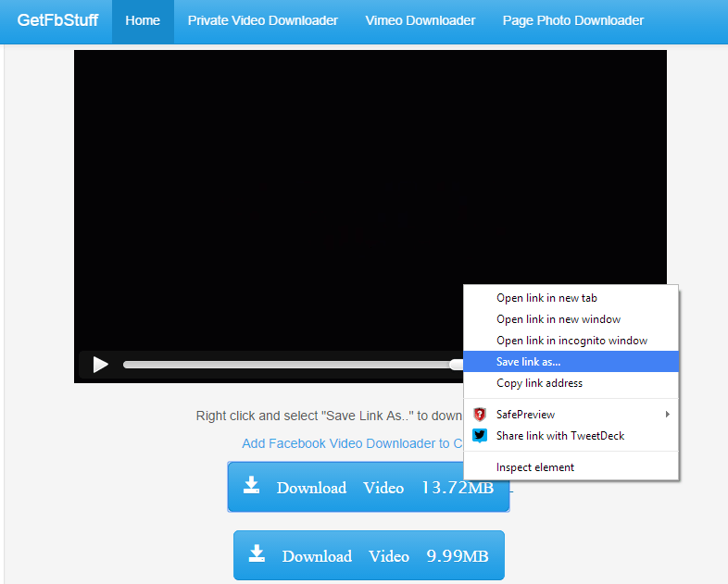728x584 pixels.
Task: Select Save link as... menu entry
Action: point(571,362)
